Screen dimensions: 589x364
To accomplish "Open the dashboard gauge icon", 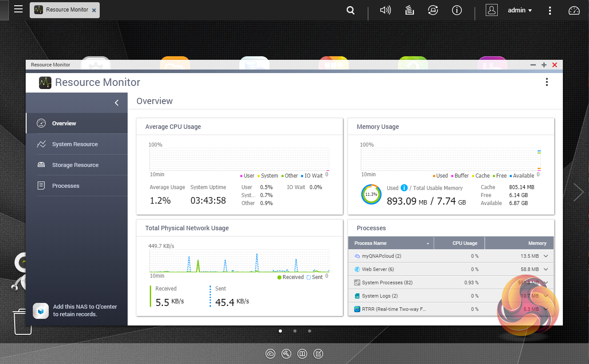I will pyautogui.click(x=574, y=11).
